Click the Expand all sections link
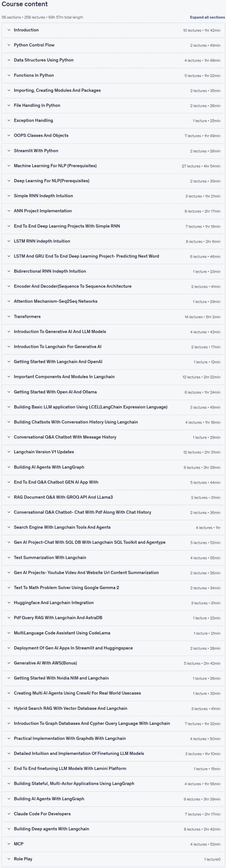 click(207, 17)
